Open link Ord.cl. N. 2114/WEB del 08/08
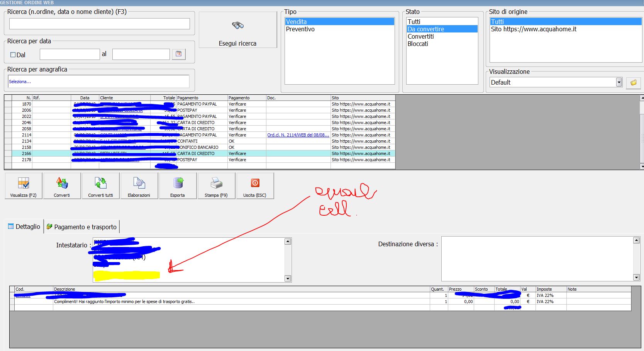This screenshot has height=351, width=644. (x=298, y=135)
